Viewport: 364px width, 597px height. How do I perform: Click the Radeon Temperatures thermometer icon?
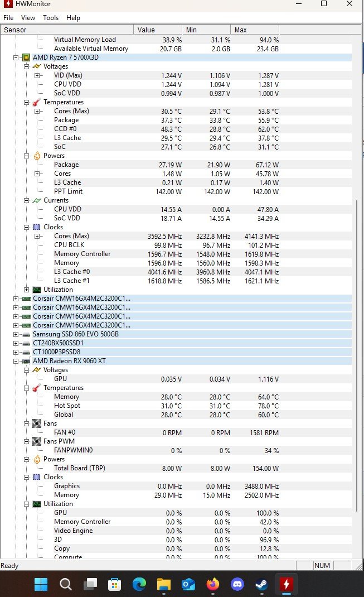pos(37,388)
